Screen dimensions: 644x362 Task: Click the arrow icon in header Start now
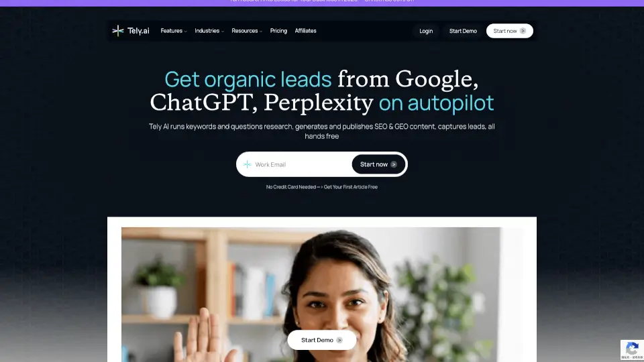523,31
